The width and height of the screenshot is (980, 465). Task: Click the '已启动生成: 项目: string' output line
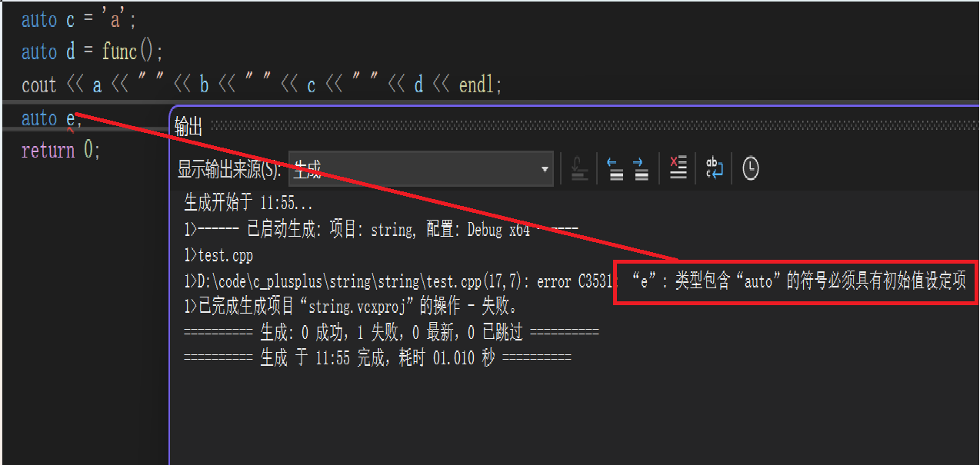click(x=381, y=230)
